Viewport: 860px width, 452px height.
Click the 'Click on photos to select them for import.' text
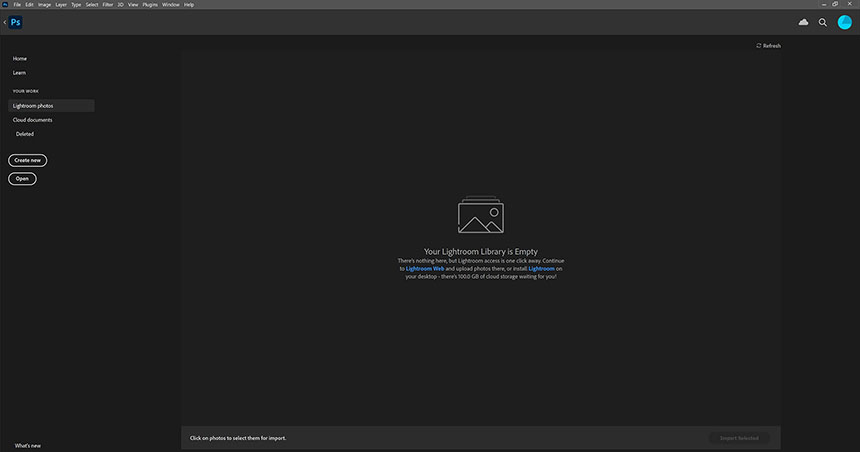[237, 438]
